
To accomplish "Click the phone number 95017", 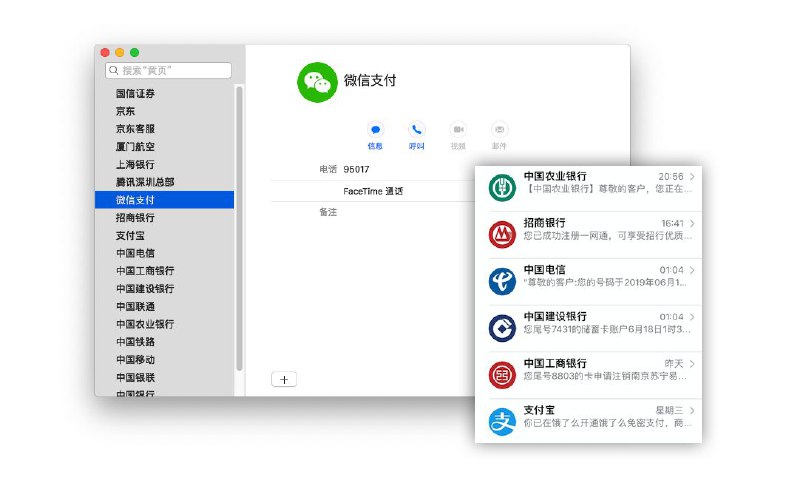I will tap(356, 169).
